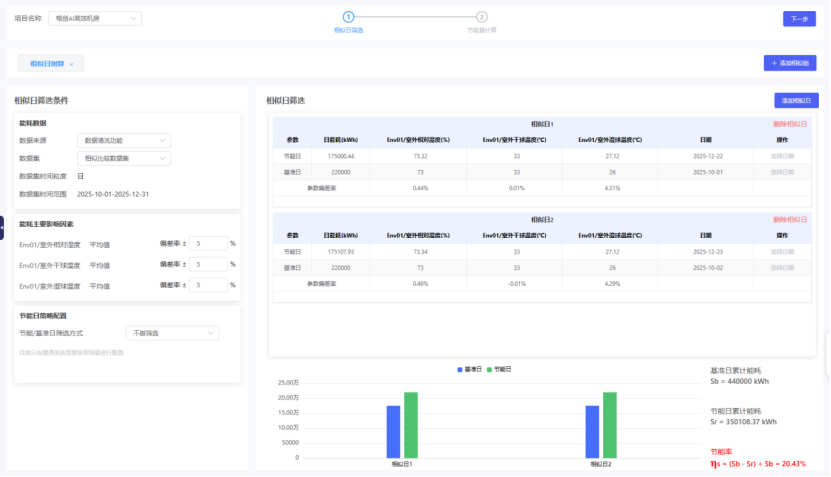This screenshot has width=831, height=477.
Task: Jump to step 2 circle 节能量计算
Action: tap(481, 17)
